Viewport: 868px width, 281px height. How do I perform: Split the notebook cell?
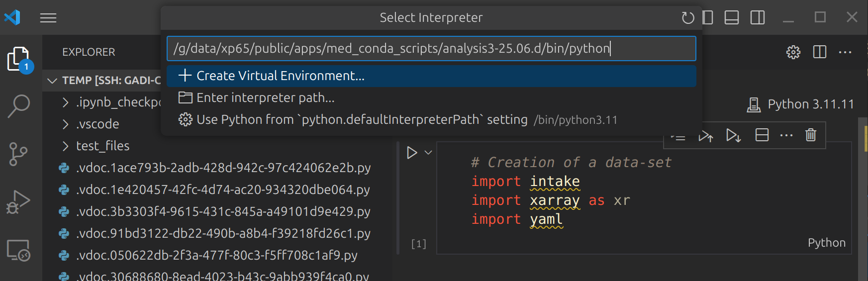[x=762, y=135]
